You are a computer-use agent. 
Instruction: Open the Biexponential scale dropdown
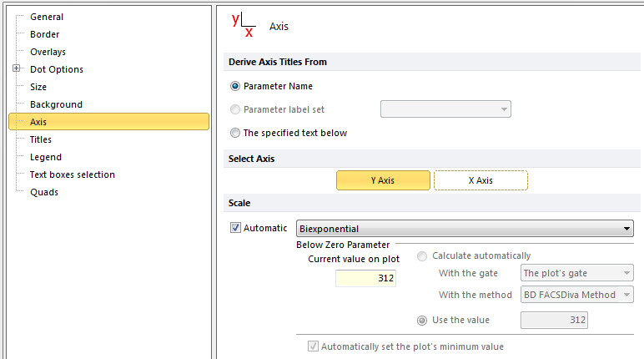[x=465, y=229]
